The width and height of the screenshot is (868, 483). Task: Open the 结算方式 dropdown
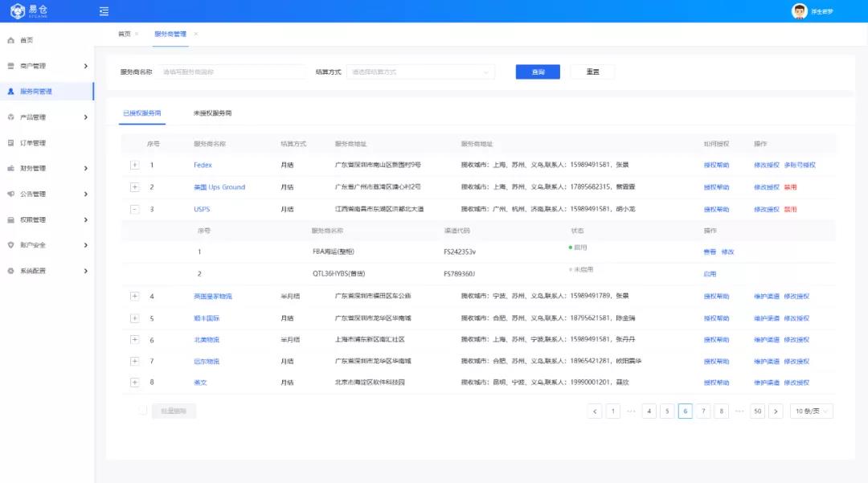click(420, 72)
